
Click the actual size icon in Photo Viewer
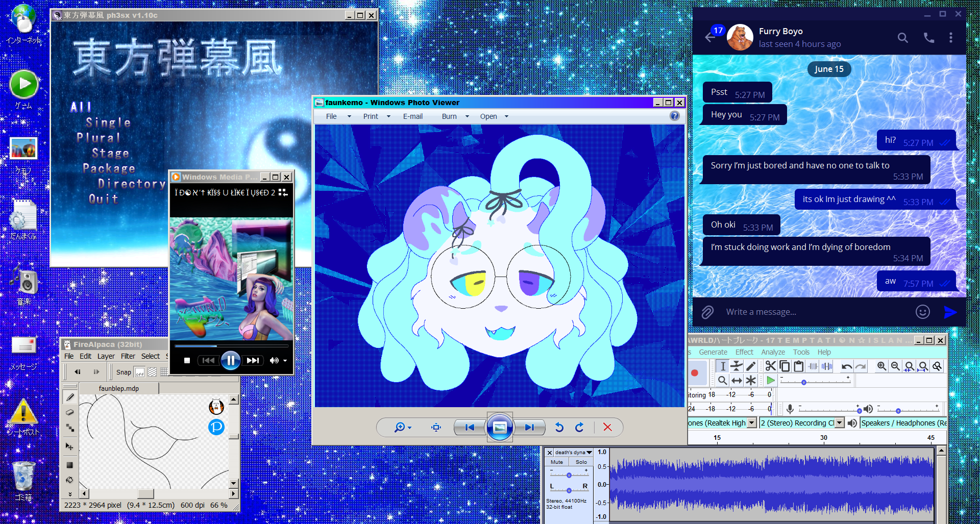click(436, 427)
